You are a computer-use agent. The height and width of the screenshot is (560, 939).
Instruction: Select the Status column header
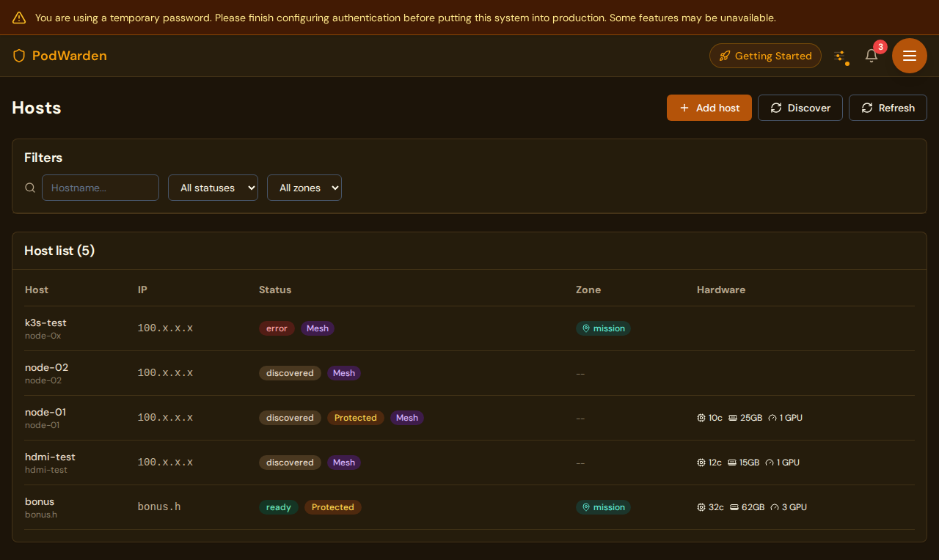coord(275,290)
